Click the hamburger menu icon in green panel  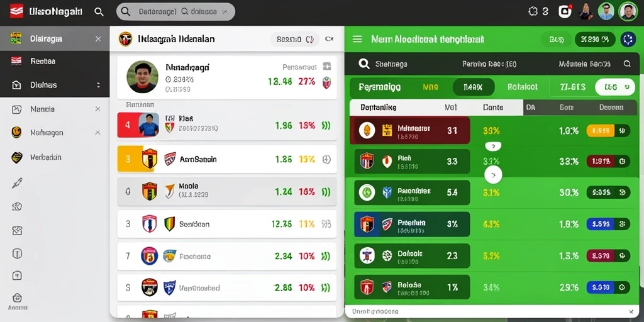357,39
